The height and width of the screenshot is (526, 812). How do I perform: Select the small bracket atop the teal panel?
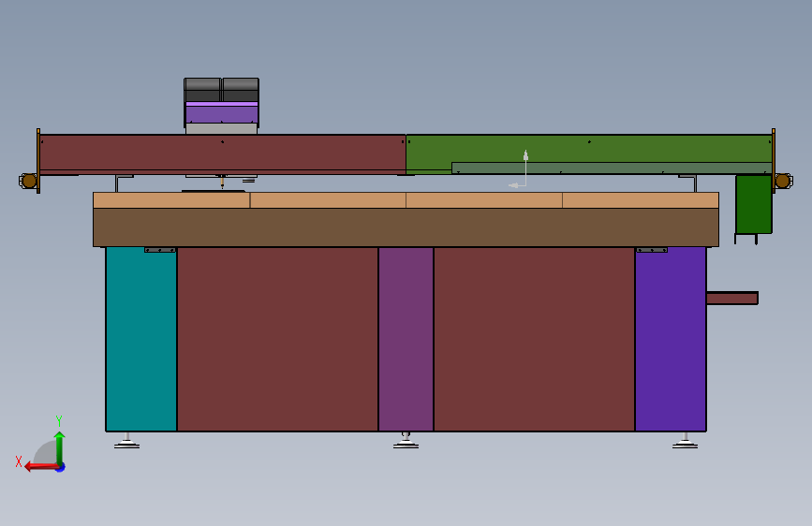tap(160, 250)
